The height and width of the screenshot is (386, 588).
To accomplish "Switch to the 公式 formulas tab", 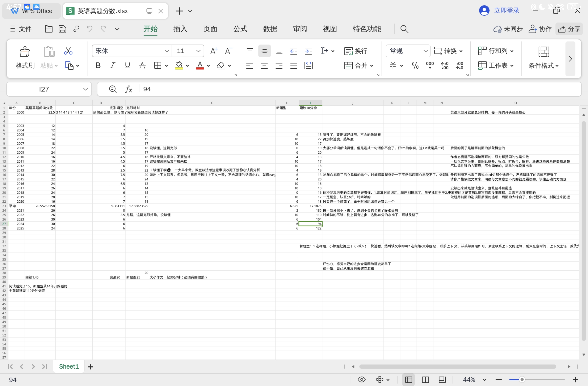I will (240, 29).
